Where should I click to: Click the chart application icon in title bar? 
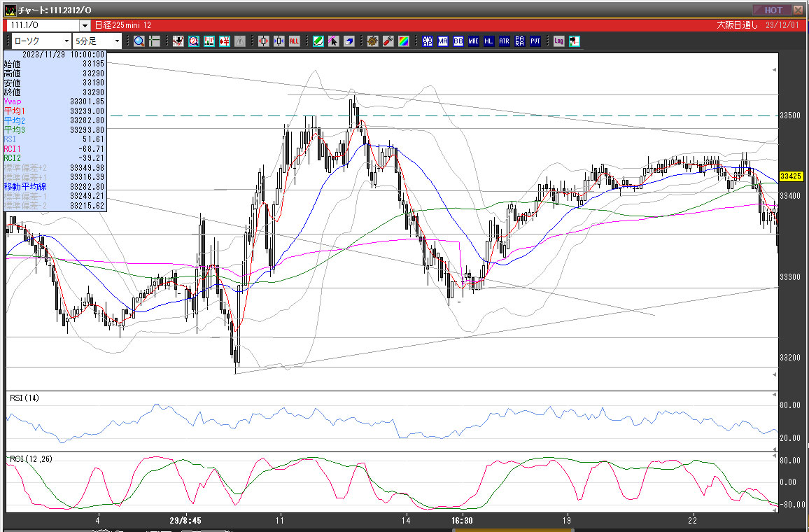tap(10, 10)
